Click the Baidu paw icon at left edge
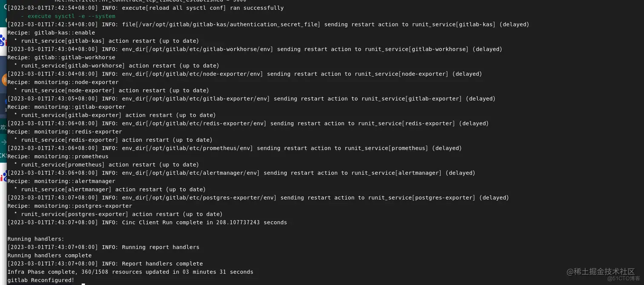The image size is (644, 285). pos(3,41)
